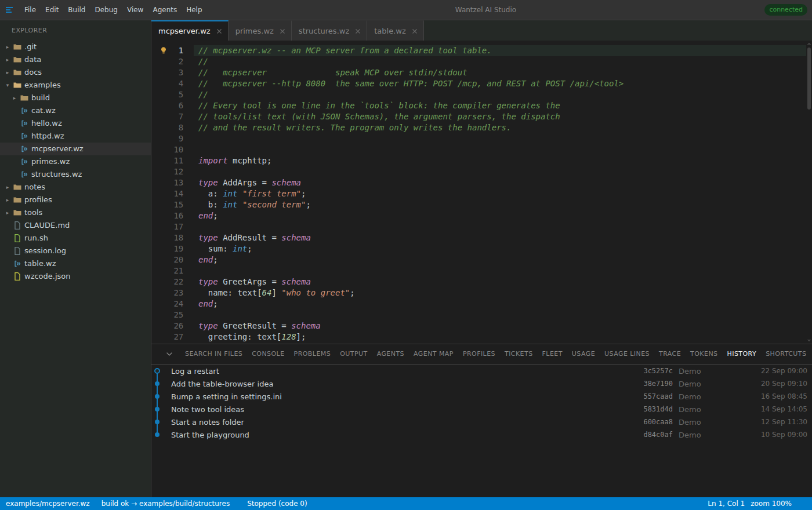Close the table.wz editor tab
The image size is (812, 510).
coord(415,31)
